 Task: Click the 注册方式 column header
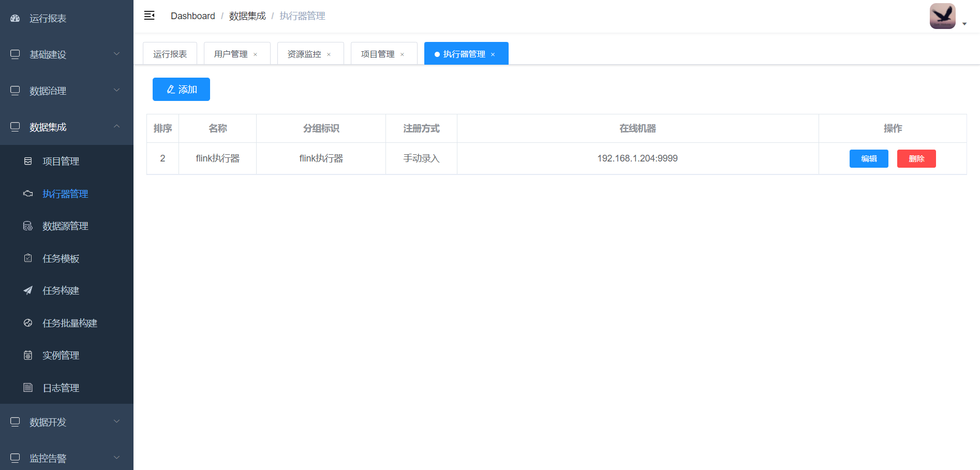(421, 128)
